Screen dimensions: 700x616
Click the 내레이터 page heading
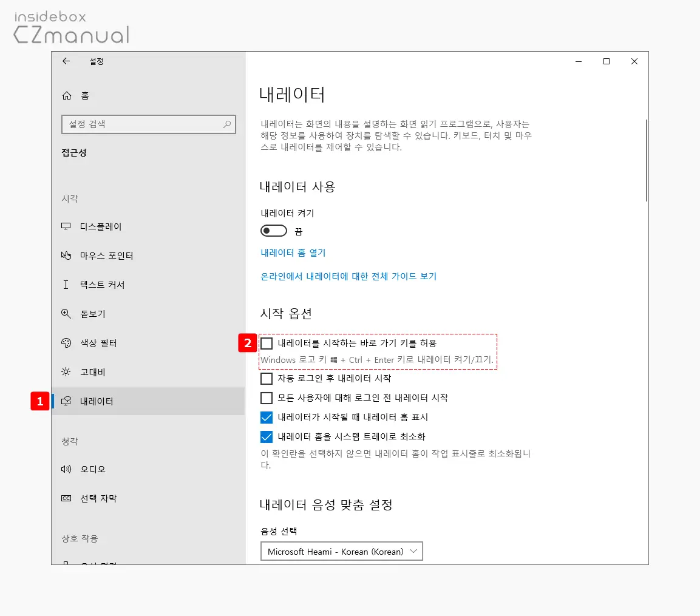pyautogui.click(x=293, y=94)
